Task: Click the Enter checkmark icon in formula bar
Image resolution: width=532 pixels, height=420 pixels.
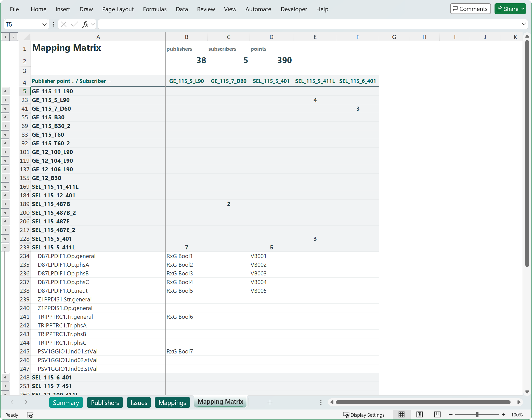Action: (x=74, y=24)
